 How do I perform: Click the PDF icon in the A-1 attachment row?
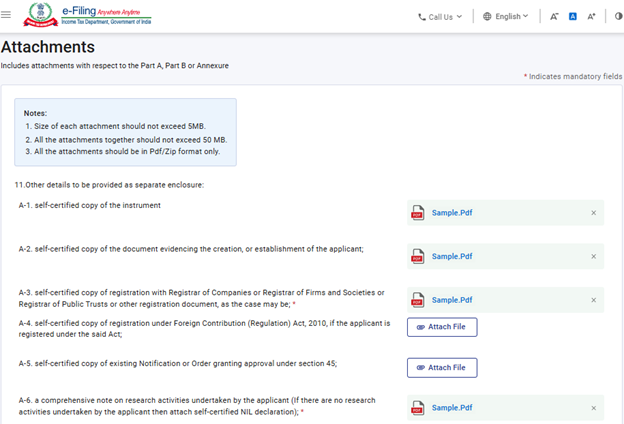(418, 213)
